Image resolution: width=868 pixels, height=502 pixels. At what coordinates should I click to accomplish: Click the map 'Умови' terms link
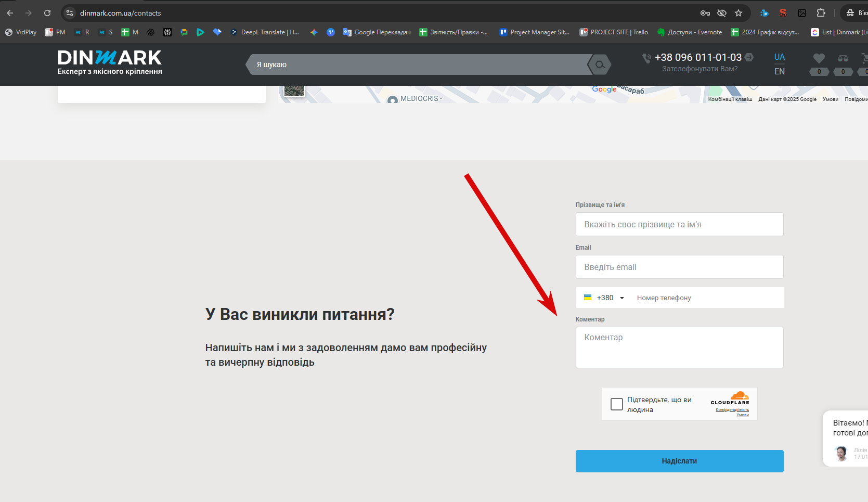click(x=831, y=99)
